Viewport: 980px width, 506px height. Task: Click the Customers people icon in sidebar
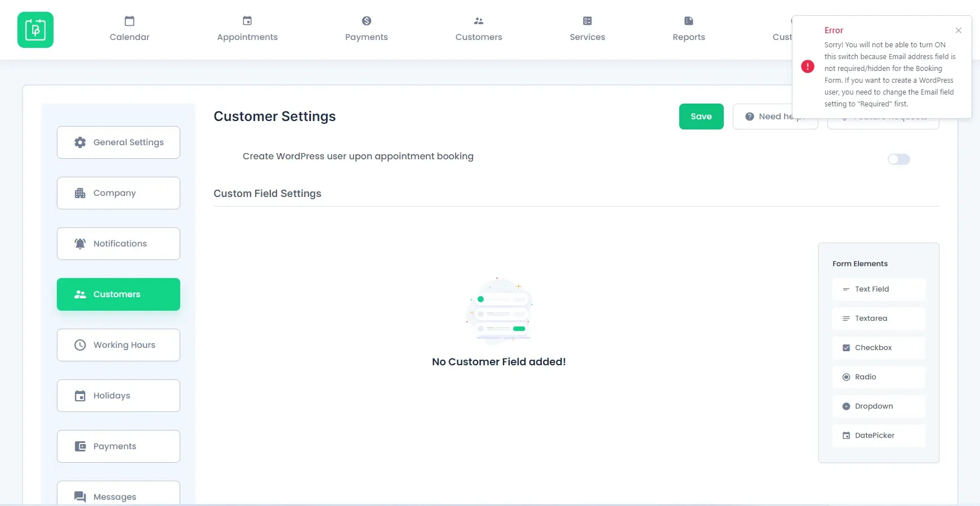80,294
